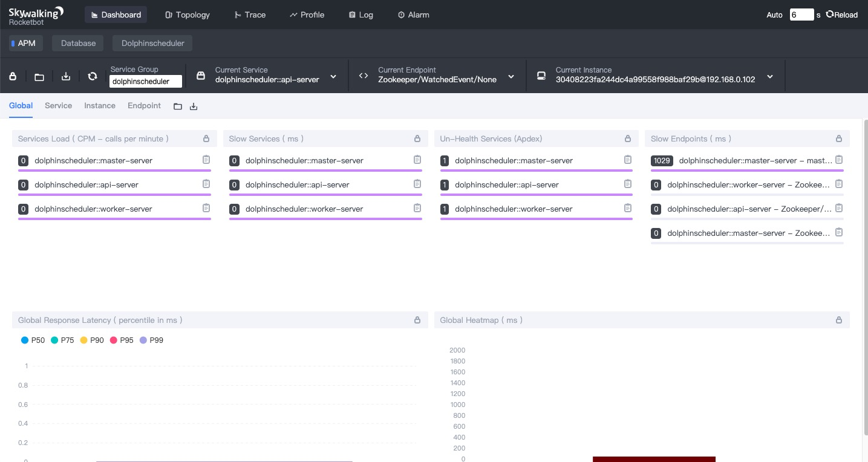This screenshot has height=462, width=868.
Task: Click the Service Group input field
Action: 145,81
